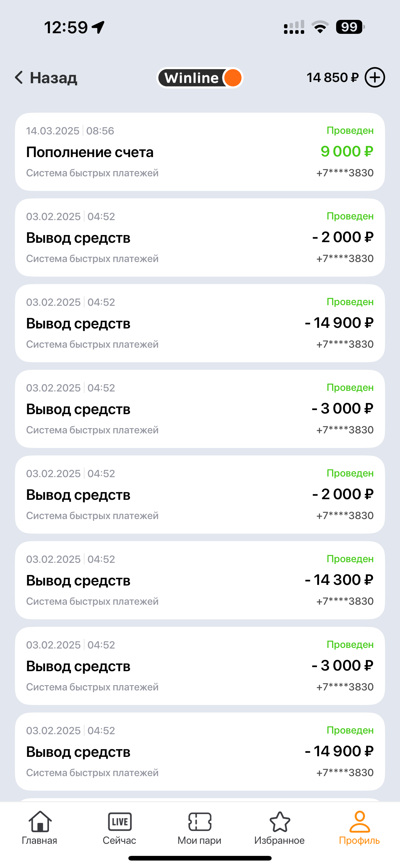Tap the Winline logo in header

tap(200, 78)
